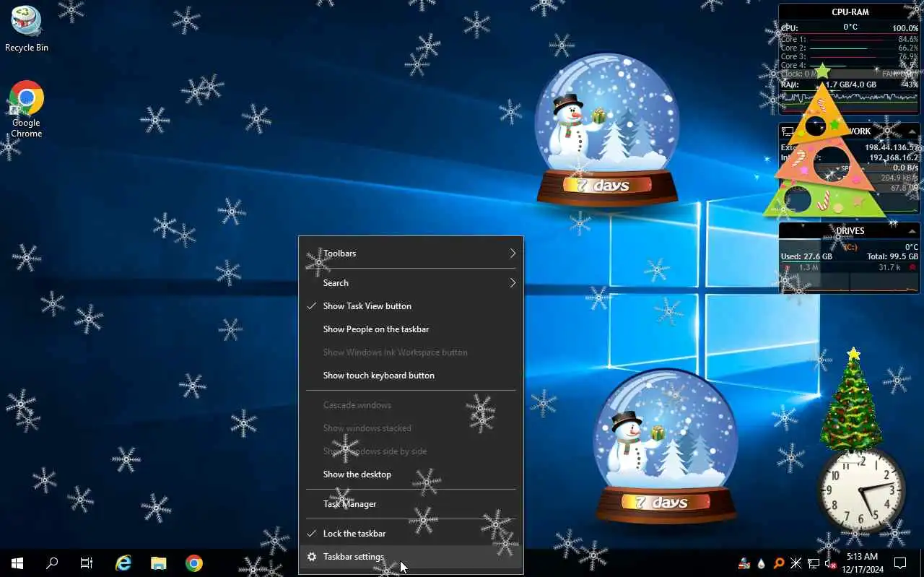
Task: Click the CPU 100.0% reading
Action: coord(905,28)
